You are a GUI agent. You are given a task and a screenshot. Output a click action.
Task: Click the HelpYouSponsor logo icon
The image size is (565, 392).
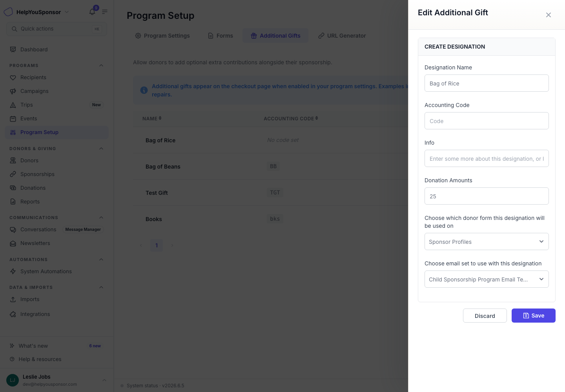8,12
